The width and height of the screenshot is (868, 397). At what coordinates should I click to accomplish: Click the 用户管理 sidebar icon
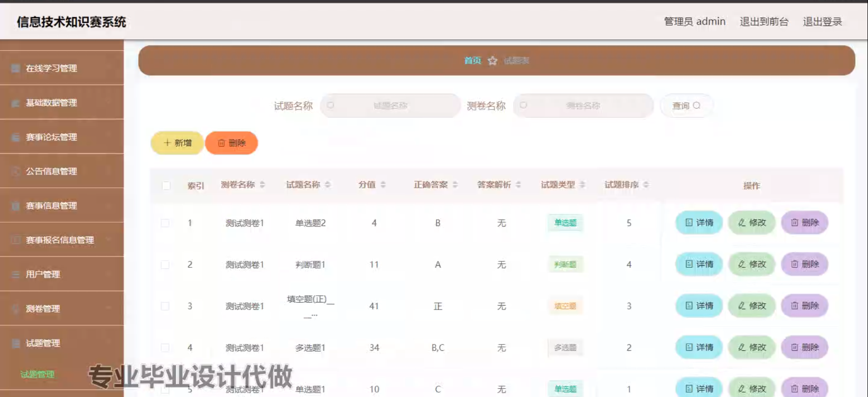pos(16,275)
